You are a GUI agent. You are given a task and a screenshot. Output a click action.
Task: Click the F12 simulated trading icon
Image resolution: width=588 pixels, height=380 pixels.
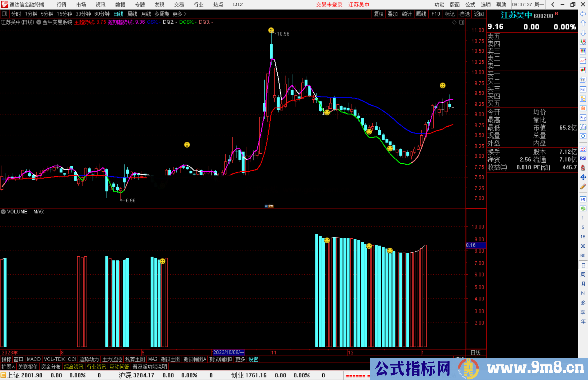[583, 118]
